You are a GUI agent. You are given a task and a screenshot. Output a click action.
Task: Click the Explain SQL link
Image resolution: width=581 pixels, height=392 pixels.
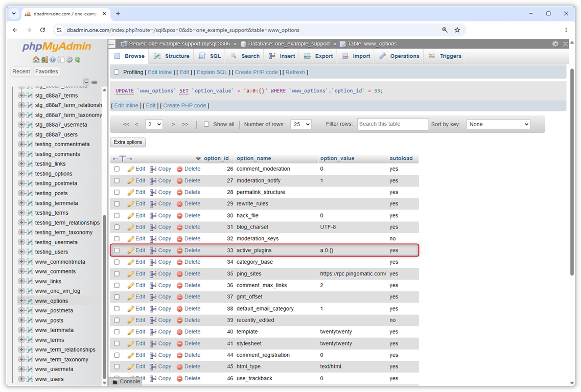tap(212, 72)
